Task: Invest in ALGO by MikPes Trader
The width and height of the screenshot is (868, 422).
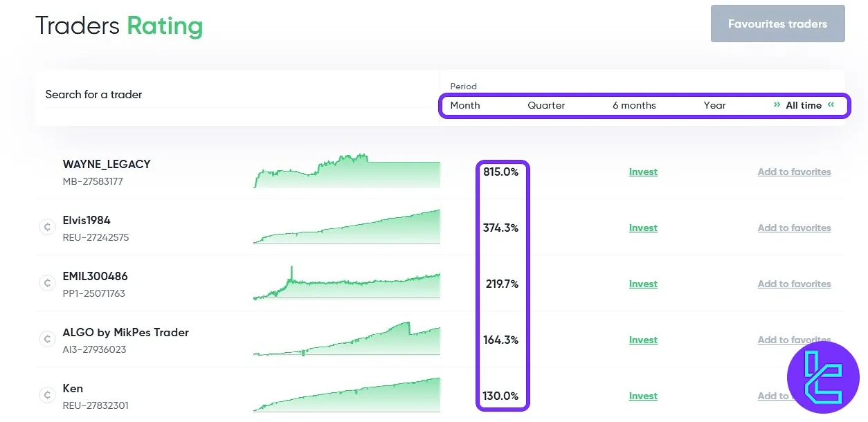Action: tap(643, 340)
